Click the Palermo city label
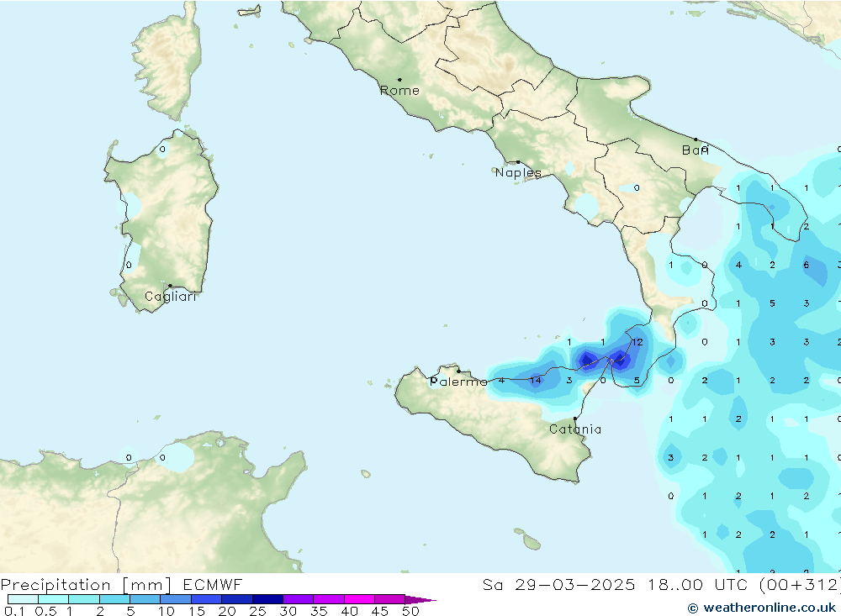 click(458, 382)
